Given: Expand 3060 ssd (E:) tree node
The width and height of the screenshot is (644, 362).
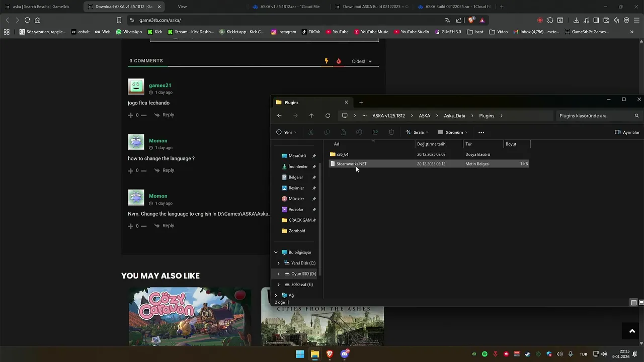Looking at the screenshot, I should [278, 285].
